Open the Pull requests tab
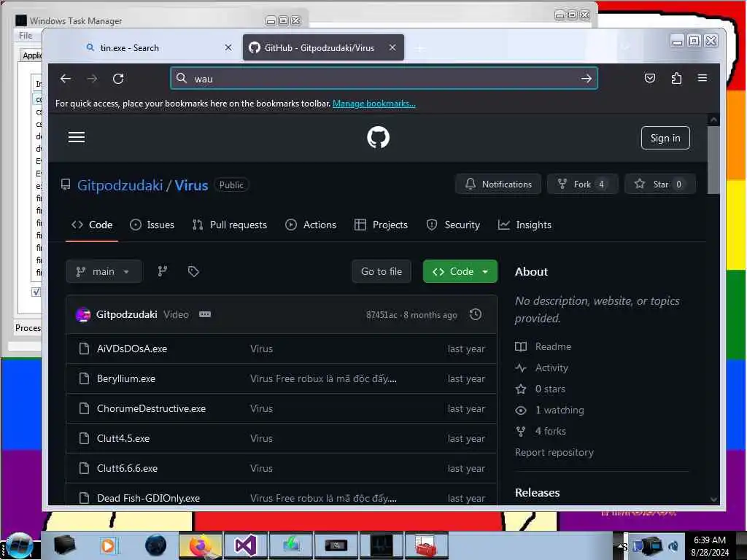The image size is (747, 560). point(230,225)
